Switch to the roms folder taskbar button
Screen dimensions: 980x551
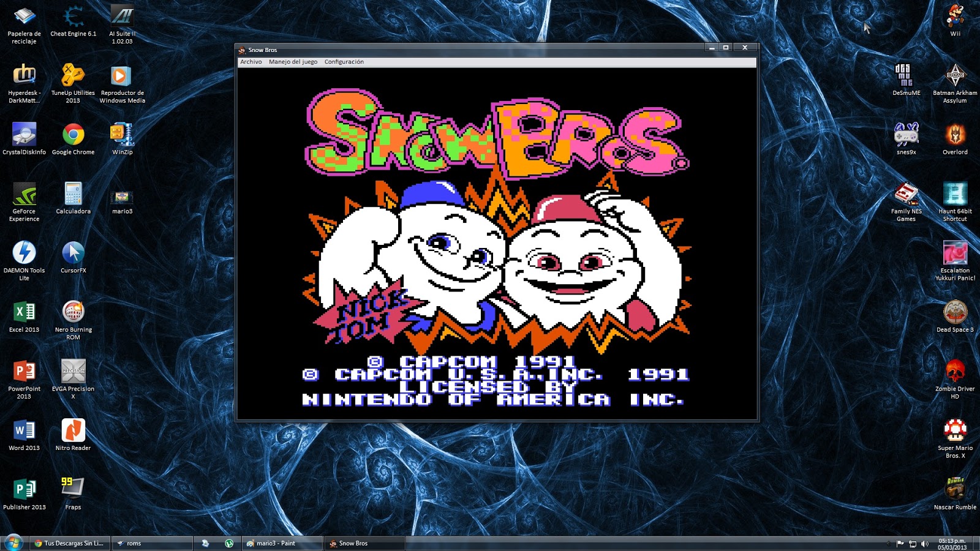pos(153,543)
